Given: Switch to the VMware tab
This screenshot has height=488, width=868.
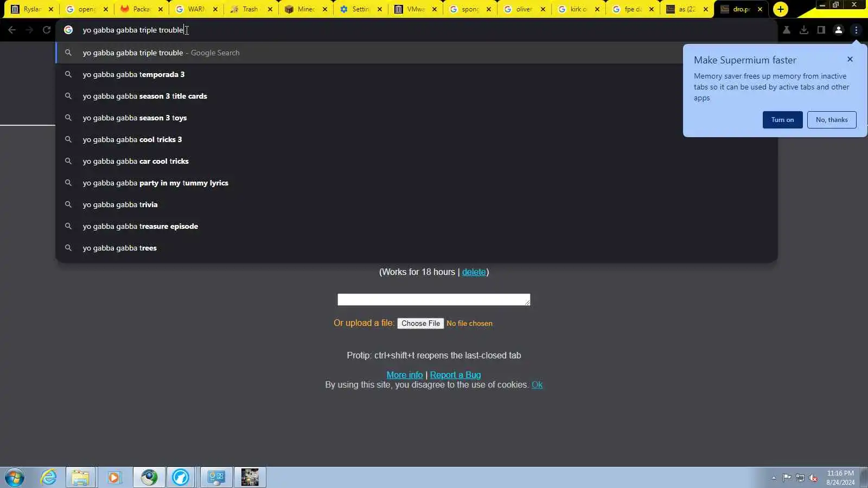Looking at the screenshot, I should point(416,9).
